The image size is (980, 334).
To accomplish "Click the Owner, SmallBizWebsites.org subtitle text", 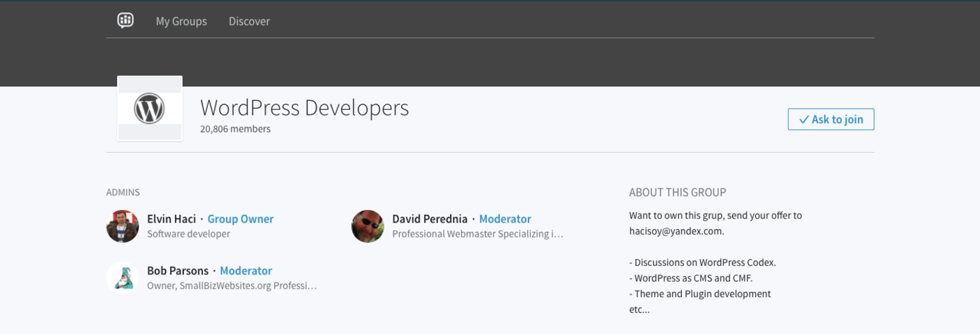I will point(232,286).
